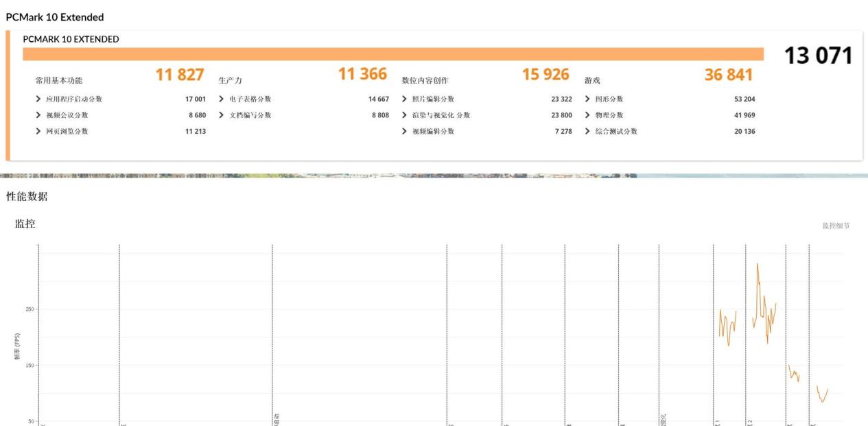
Task: Click the 游戏 score 36 841
Action: [x=728, y=75]
